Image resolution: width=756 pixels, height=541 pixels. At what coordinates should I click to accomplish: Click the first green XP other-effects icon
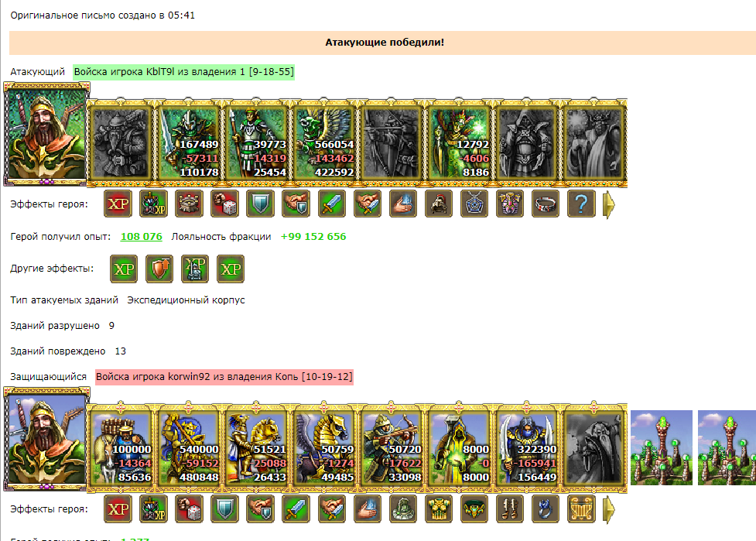124,269
